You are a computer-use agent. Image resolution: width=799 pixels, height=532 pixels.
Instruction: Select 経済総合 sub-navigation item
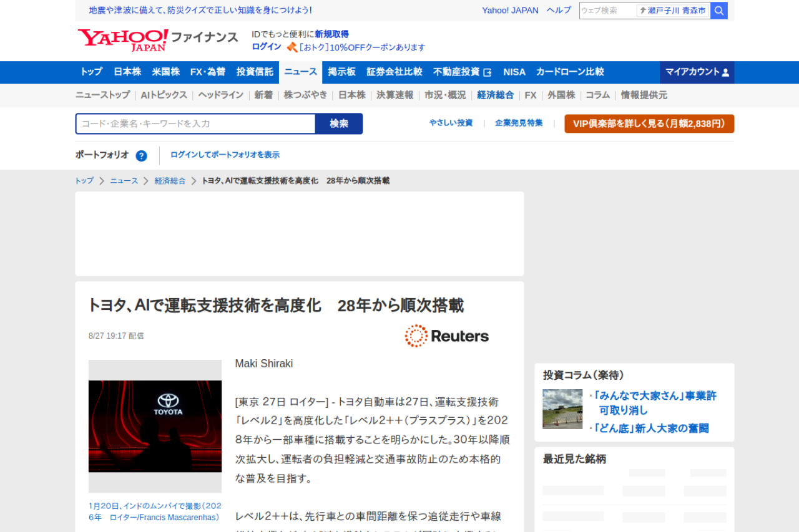[x=496, y=95]
